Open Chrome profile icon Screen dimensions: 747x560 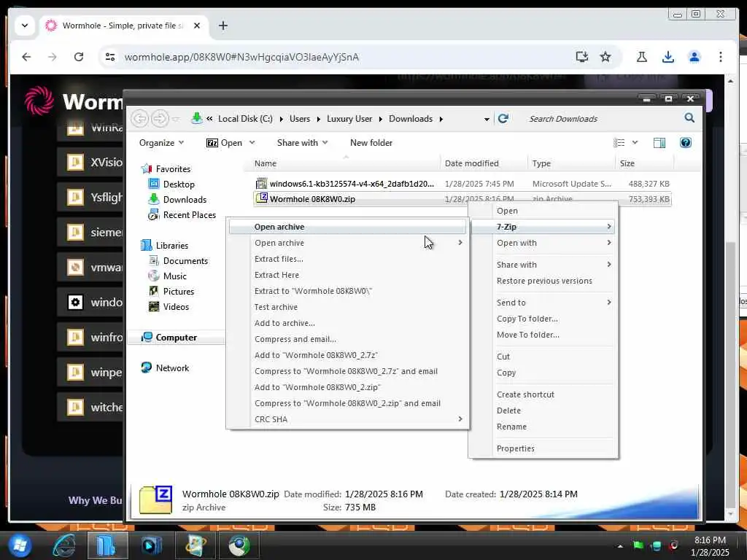coord(694,57)
